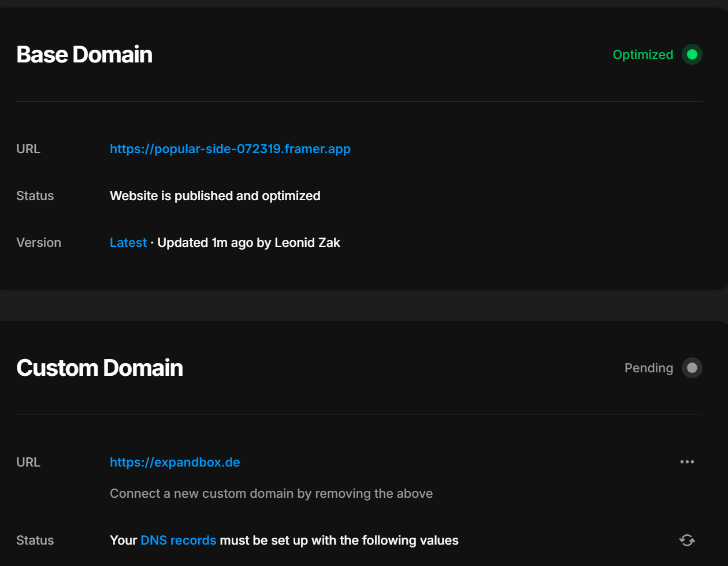The height and width of the screenshot is (566, 728).
Task: Open the DNS records link
Action: point(179,541)
